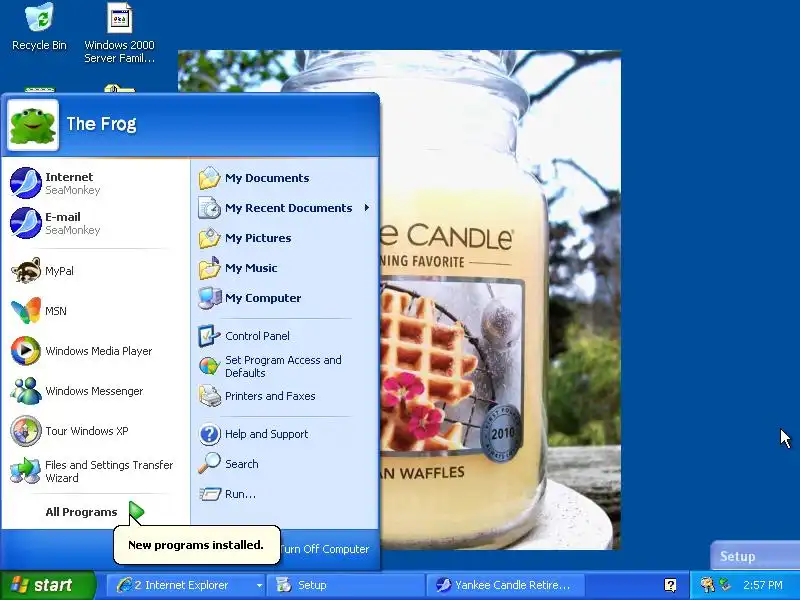This screenshot has height=600, width=800.
Task: Click the candle photo in the background window
Action: click(x=500, y=300)
